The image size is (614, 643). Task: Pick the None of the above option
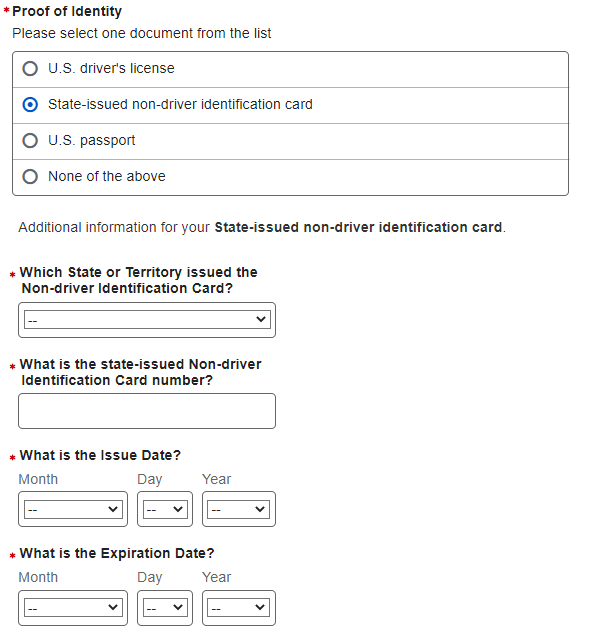[30, 177]
